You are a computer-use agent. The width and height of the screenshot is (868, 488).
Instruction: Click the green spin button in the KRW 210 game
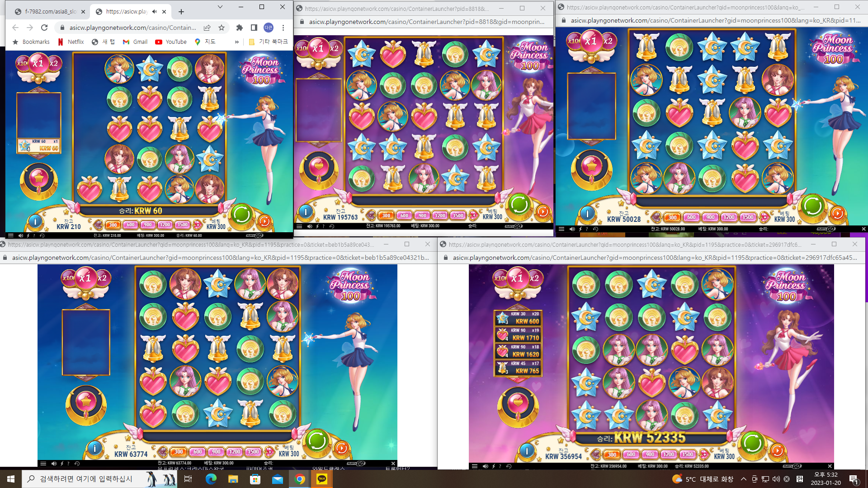[x=242, y=215]
